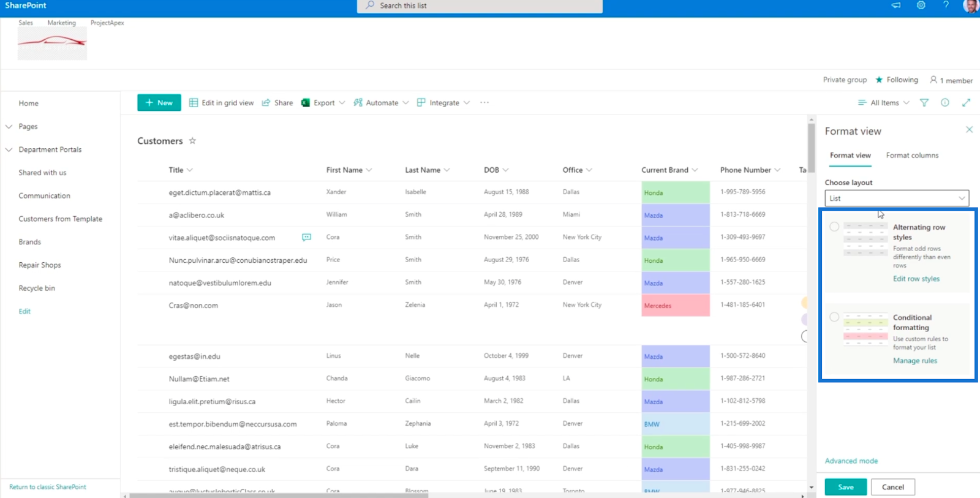The width and height of the screenshot is (980, 498).
Task: Click the Excel Export icon
Action: [x=305, y=103]
